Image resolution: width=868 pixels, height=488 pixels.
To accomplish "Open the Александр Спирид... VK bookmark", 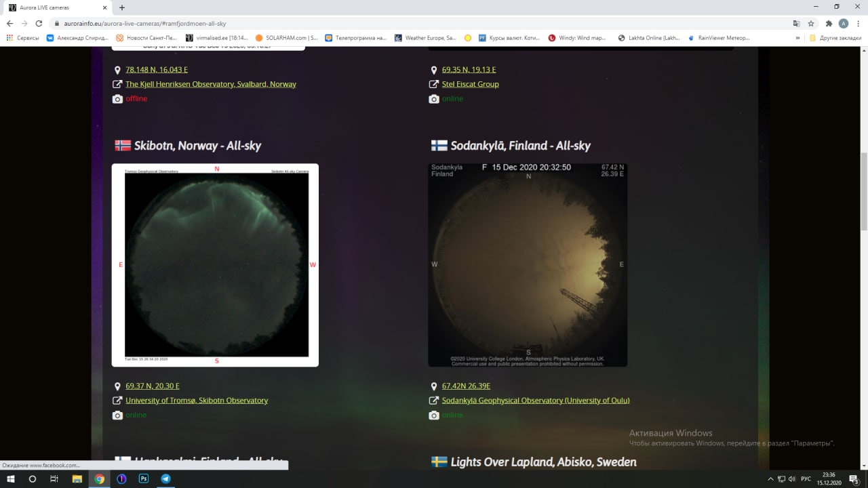I will (x=77, y=38).
